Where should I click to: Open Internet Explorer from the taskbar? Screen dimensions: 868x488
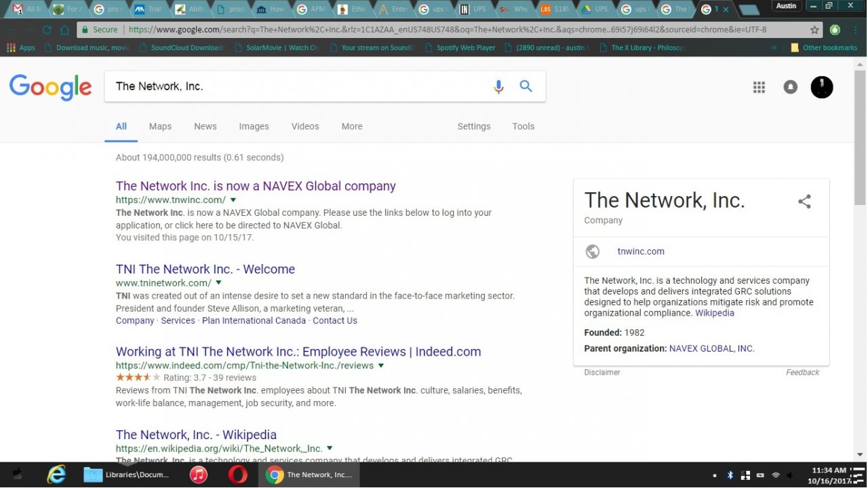(x=57, y=474)
